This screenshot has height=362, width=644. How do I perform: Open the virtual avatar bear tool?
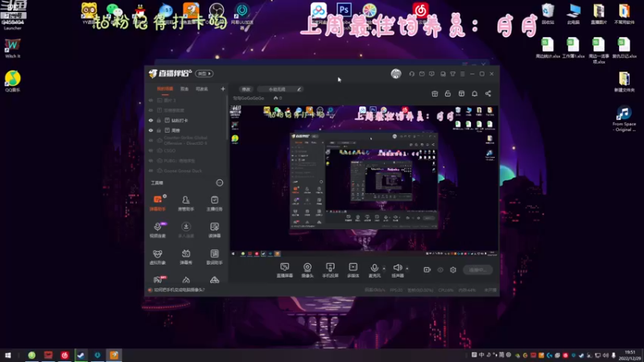(x=158, y=257)
